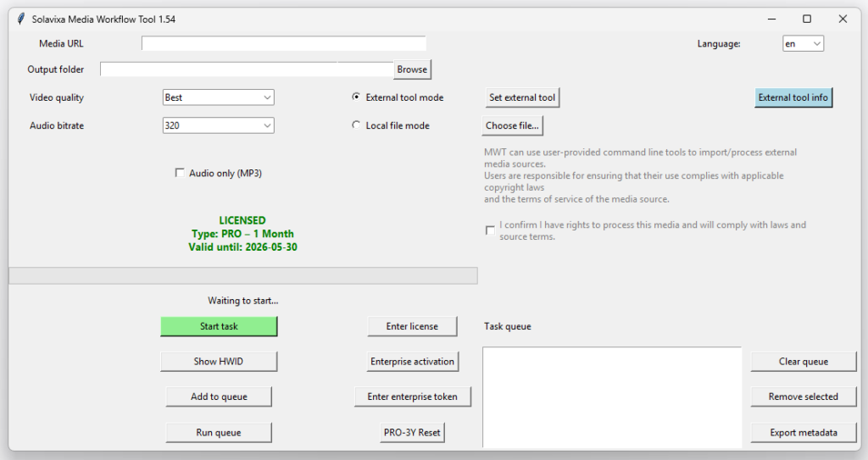Screen dimensions: 868x460
Task: Enable the Audio only (MP3) checkbox
Action: click(x=180, y=173)
